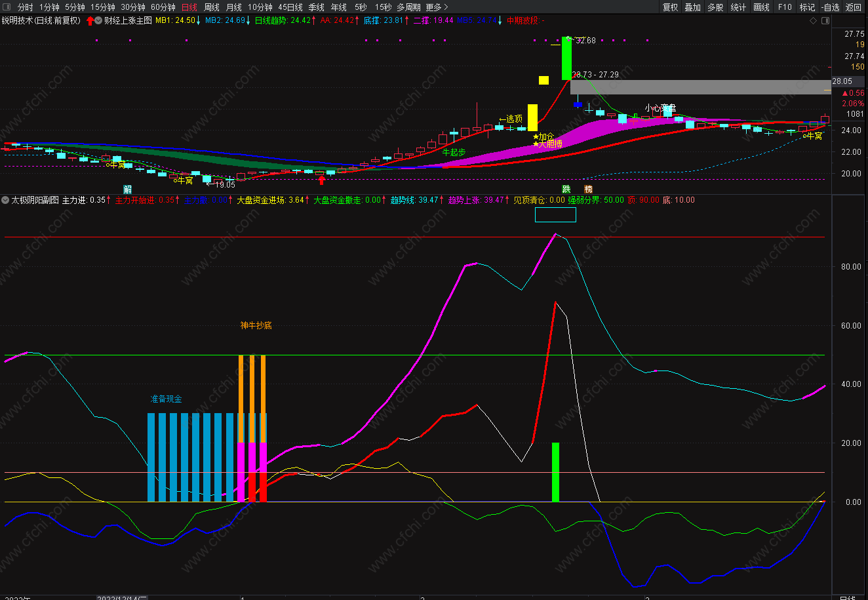868x600 pixels.
Task: Click the 解 icon under the chart
Action: [x=128, y=188]
